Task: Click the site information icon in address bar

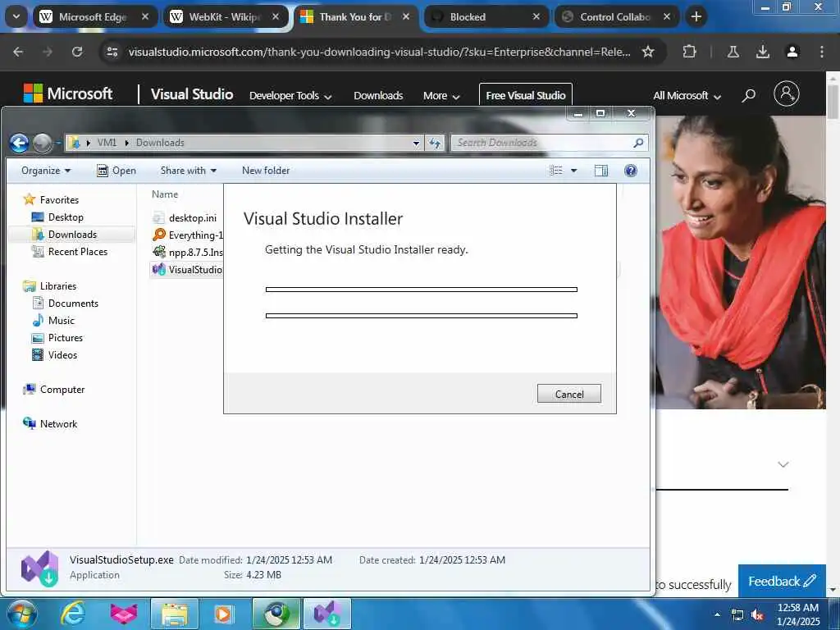Action: (112, 52)
